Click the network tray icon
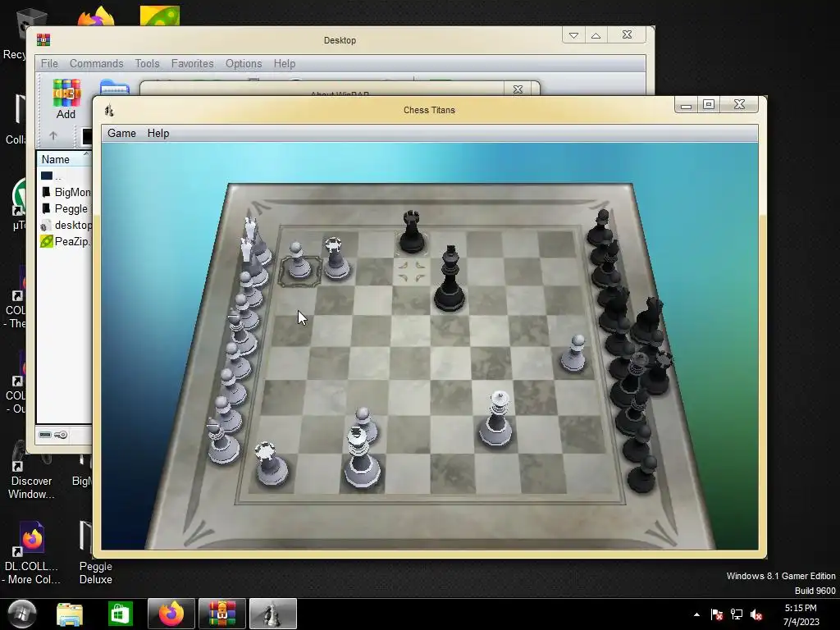This screenshot has height=630, width=840. tap(737, 614)
